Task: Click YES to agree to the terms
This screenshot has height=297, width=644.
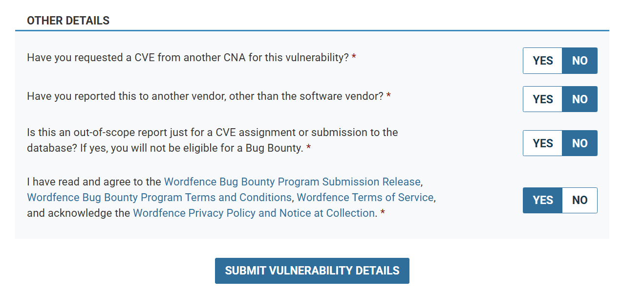Action: coord(542,200)
